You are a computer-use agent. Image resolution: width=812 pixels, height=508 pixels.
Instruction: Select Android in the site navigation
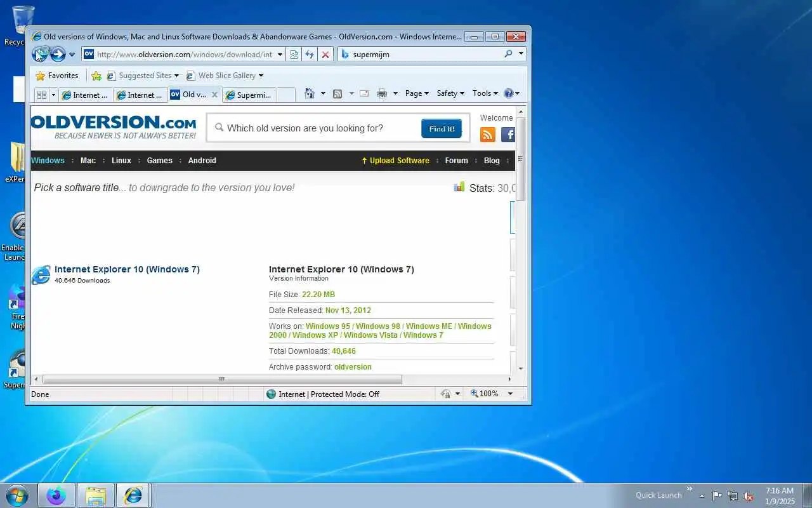(202, 161)
